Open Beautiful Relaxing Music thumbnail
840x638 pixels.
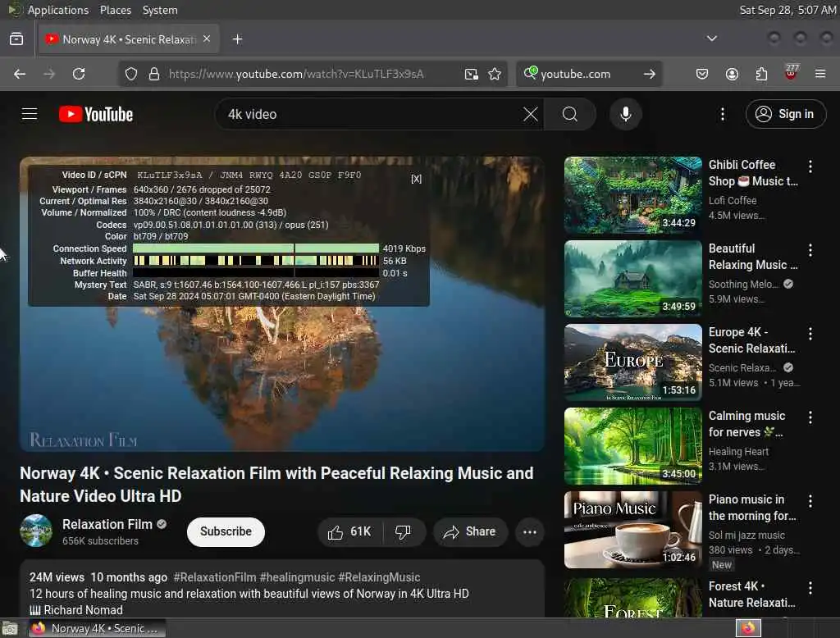(632, 279)
